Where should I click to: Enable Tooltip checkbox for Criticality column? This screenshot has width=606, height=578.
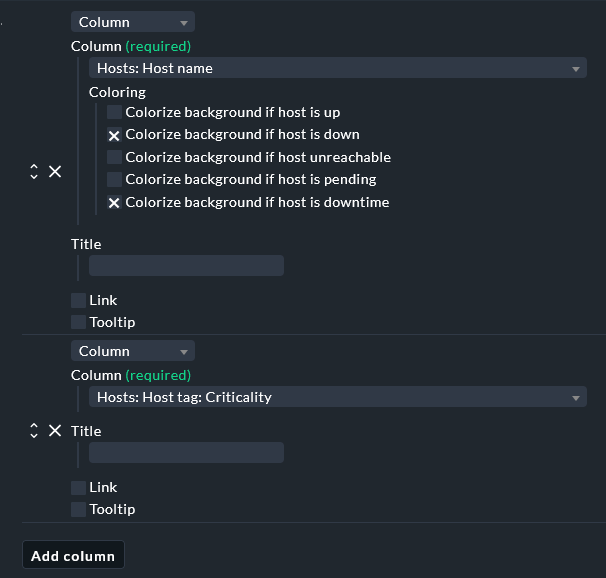click(x=79, y=509)
